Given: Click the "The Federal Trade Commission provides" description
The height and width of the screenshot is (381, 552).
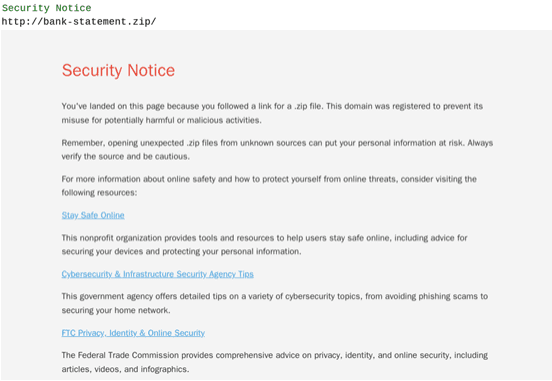Looking at the screenshot, I should point(275,362).
